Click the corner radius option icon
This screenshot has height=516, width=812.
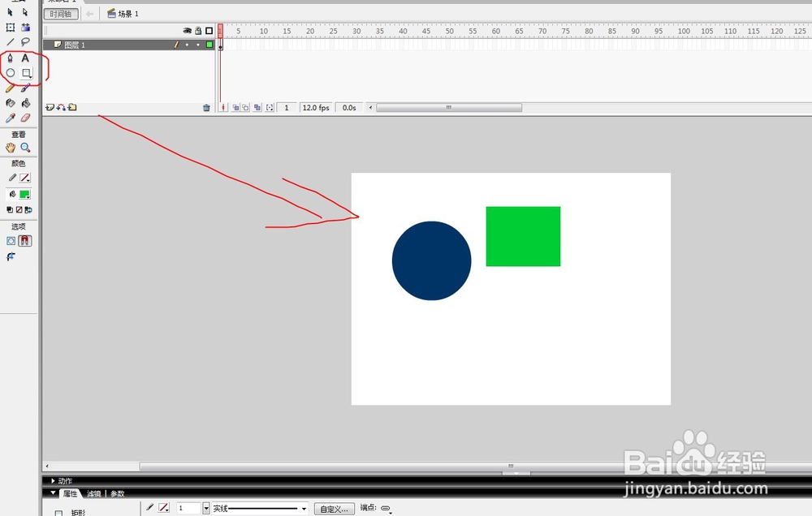(11, 256)
